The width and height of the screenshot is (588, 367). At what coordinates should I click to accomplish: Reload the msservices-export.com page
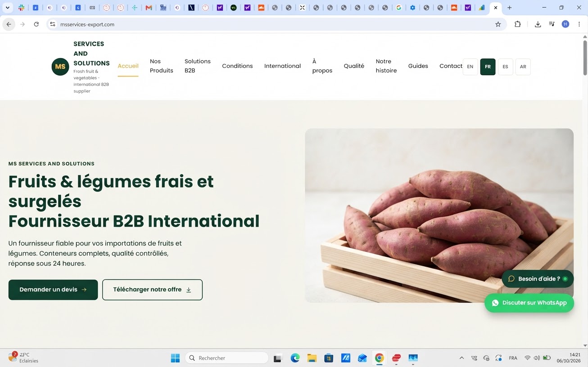point(36,24)
